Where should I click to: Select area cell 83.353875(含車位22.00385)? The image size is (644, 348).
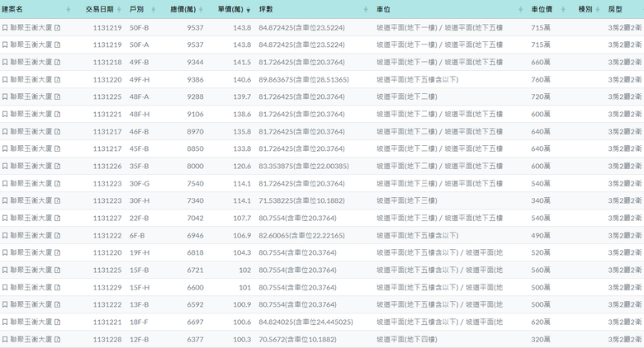[x=304, y=167]
